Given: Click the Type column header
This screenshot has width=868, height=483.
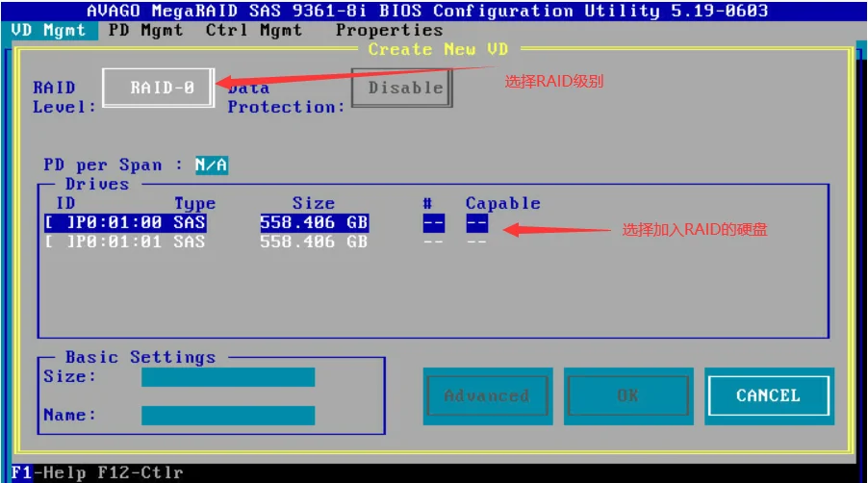Looking at the screenshot, I should [194, 204].
